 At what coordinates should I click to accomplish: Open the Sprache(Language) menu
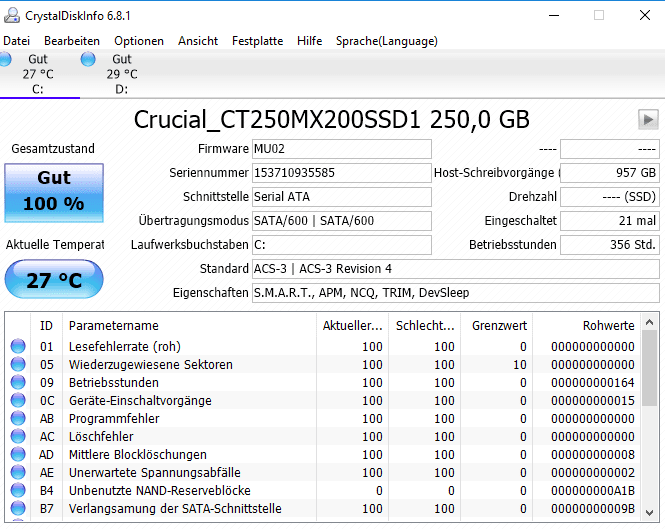click(x=387, y=41)
